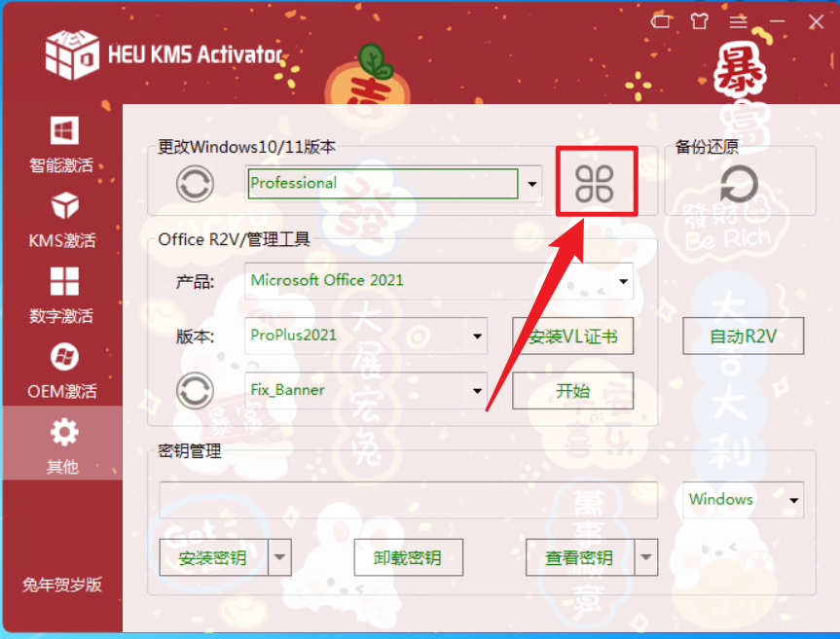Click the 自动R2V button
Viewport: 840px width, 639px height.
coord(743,337)
